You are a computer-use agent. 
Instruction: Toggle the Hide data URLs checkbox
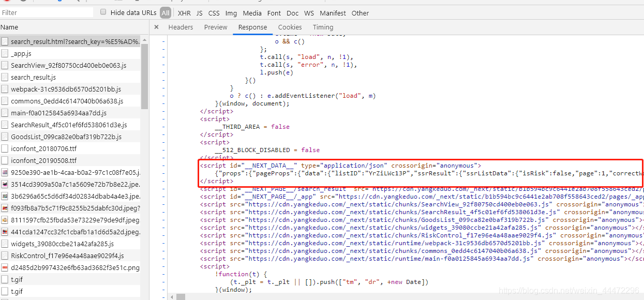103,12
